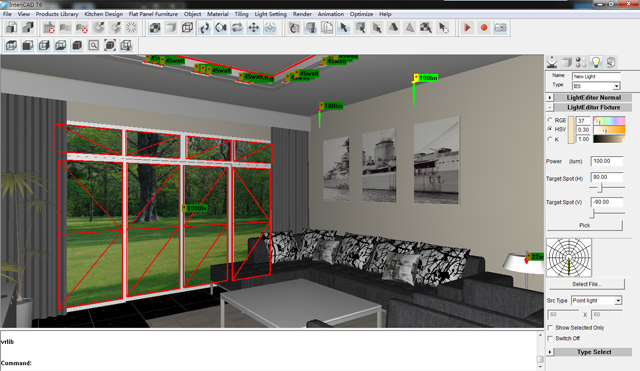This screenshot has width=640, height=371.
Task: Tick the Switch Off checkbox
Action: pyautogui.click(x=550, y=338)
